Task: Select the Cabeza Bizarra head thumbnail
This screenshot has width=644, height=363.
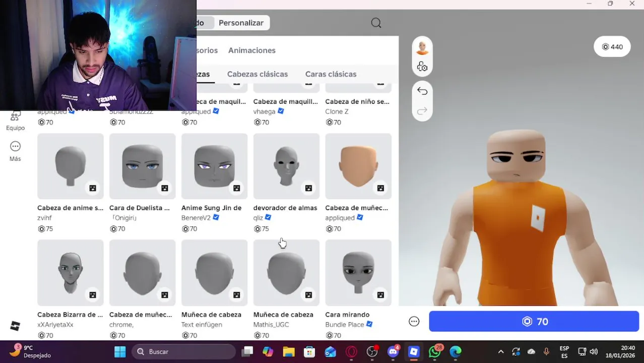Action: pos(71,273)
